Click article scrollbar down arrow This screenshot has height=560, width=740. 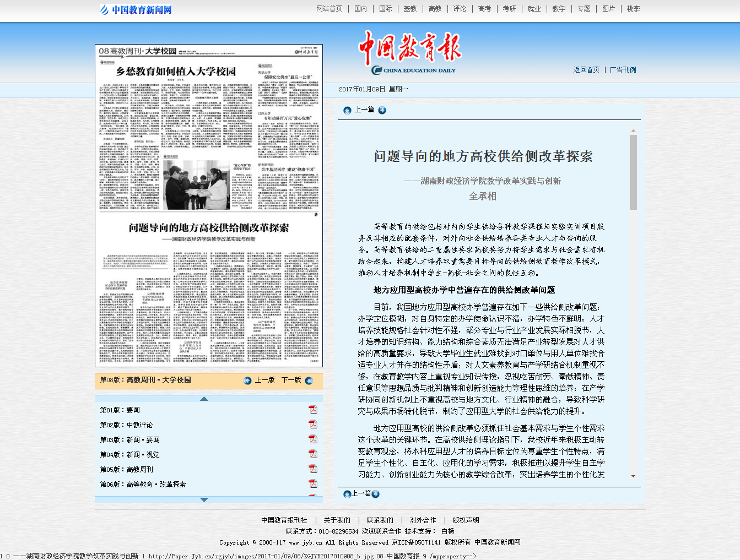pos(633,476)
